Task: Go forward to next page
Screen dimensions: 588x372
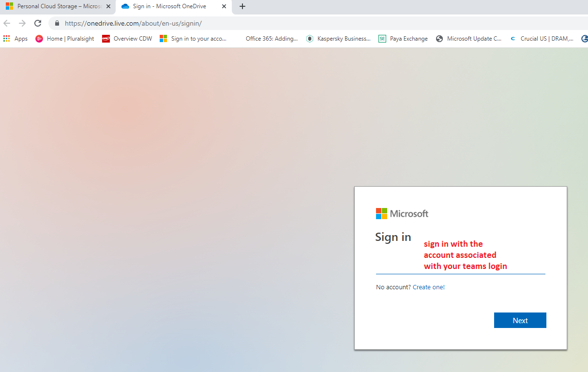Action: tap(22, 23)
